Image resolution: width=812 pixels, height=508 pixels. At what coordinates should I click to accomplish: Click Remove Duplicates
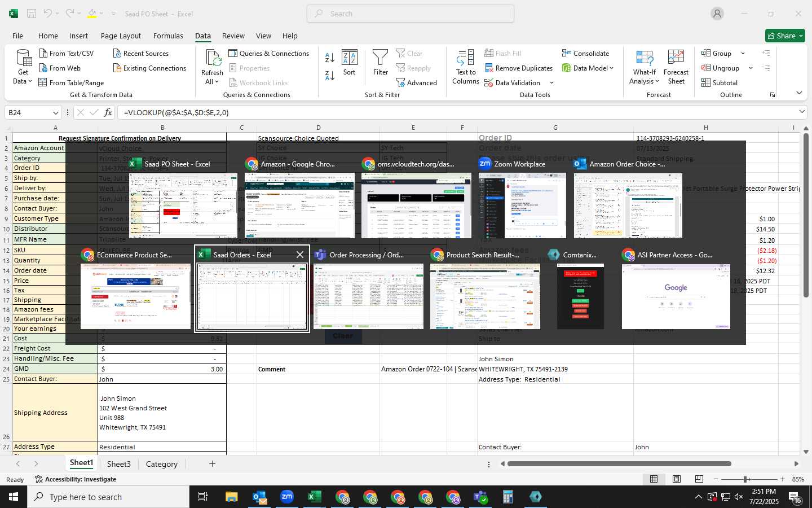tap(518, 68)
